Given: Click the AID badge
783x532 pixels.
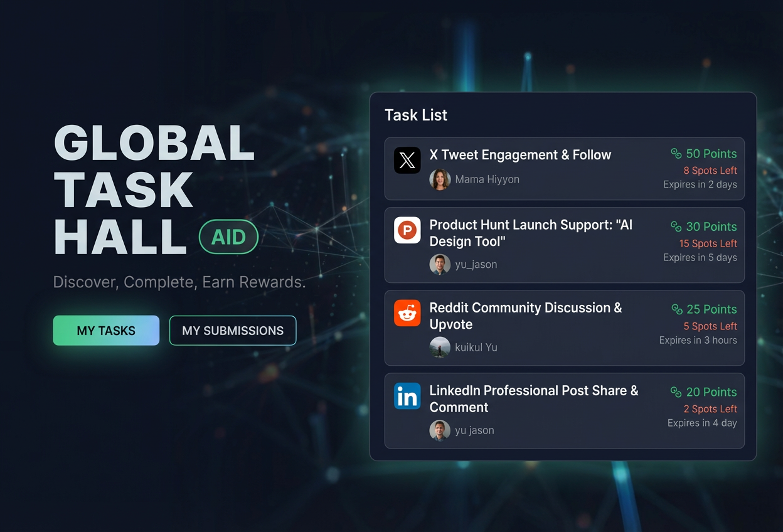Looking at the screenshot, I should [x=228, y=237].
